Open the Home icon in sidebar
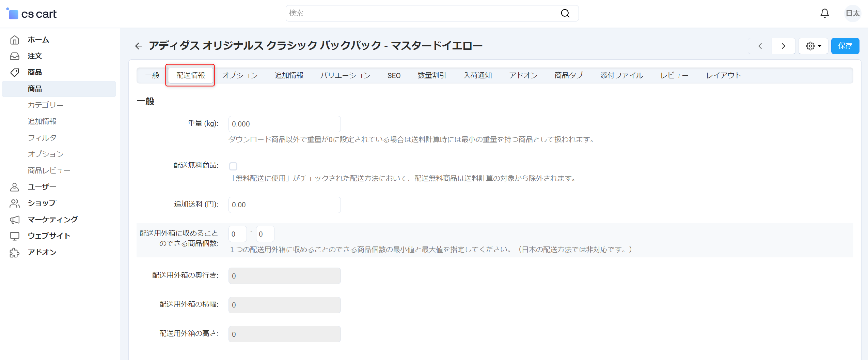Screen dimensions: 868x360 [x=15, y=40]
